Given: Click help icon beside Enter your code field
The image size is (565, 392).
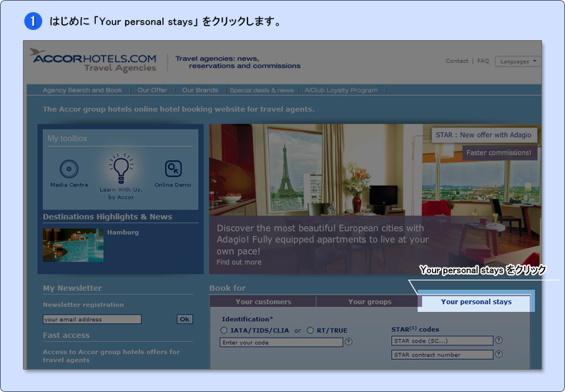Looking at the screenshot, I should (348, 341).
